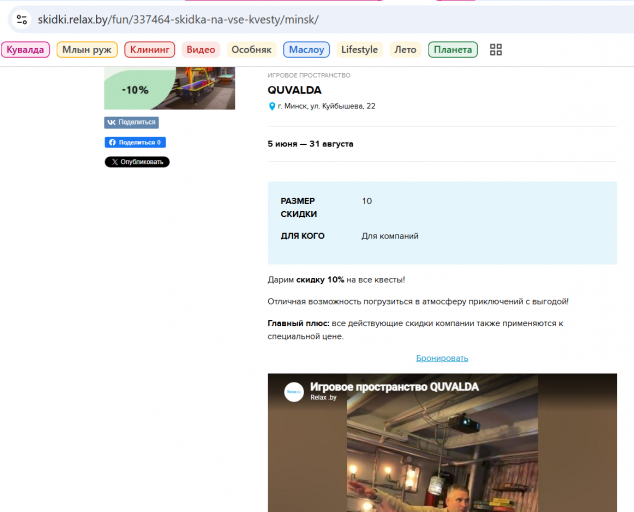The image size is (634, 512).
Task: Click the Бронировать link
Action: pos(442,358)
